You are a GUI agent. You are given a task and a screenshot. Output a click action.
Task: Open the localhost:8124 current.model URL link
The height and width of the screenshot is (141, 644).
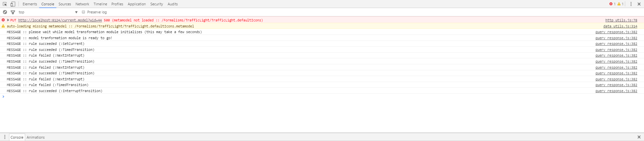tap(60, 20)
